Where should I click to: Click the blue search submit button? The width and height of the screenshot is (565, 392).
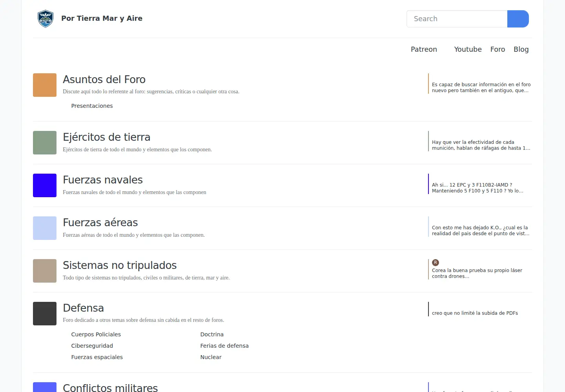pyautogui.click(x=518, y=19)
